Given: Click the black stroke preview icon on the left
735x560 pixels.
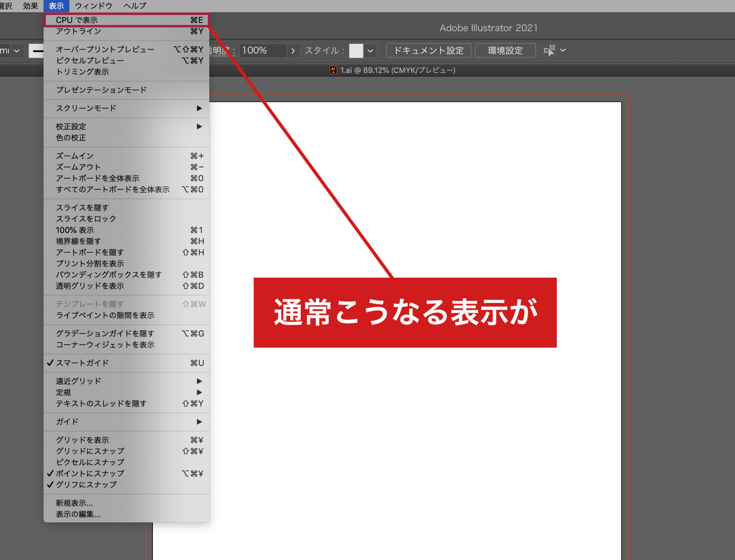Looking at the screenshot, I should pyautogui.click(x=38, y=51).
